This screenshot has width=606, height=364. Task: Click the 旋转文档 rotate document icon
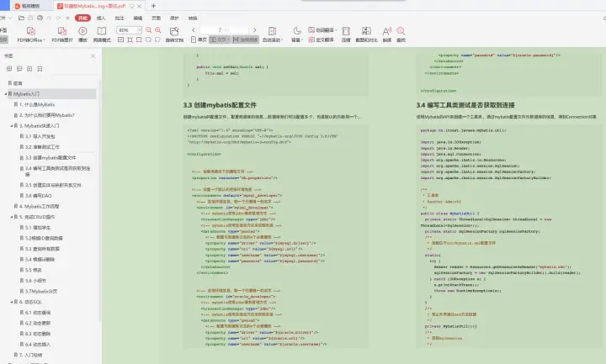tap(174, 31)
